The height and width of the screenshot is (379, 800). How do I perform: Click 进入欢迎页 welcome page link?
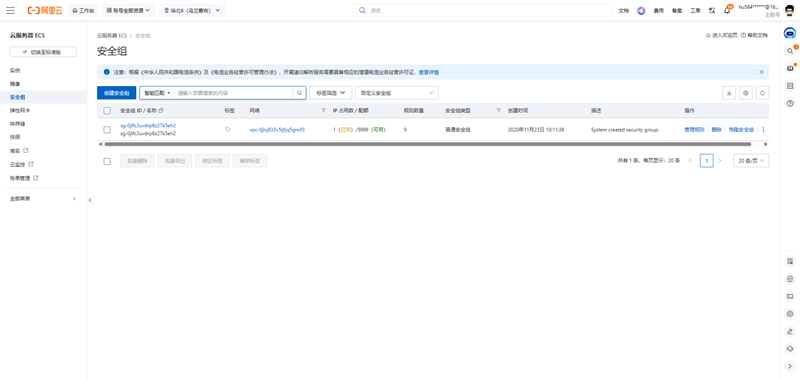coord(721,36)
